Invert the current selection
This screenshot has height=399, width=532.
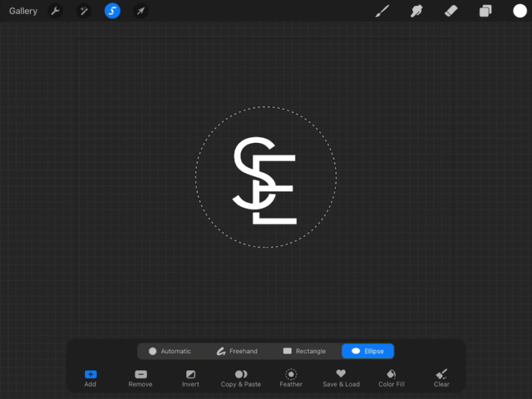[x=190, y=378]
